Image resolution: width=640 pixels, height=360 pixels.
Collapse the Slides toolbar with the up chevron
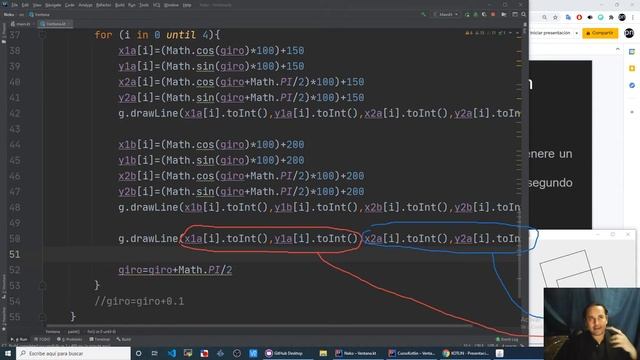tap(618, 49)
